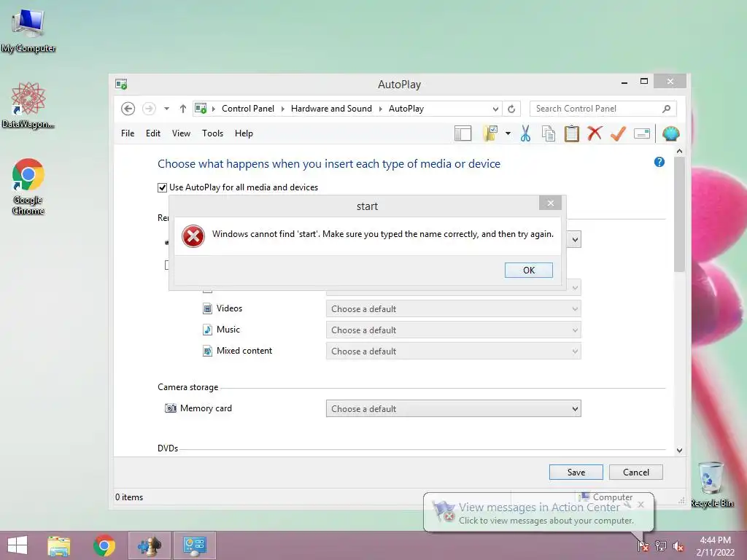Screen dimensions: 747x560
Task: Launch Chrome from the taskbar
Action: click(104, 545)
